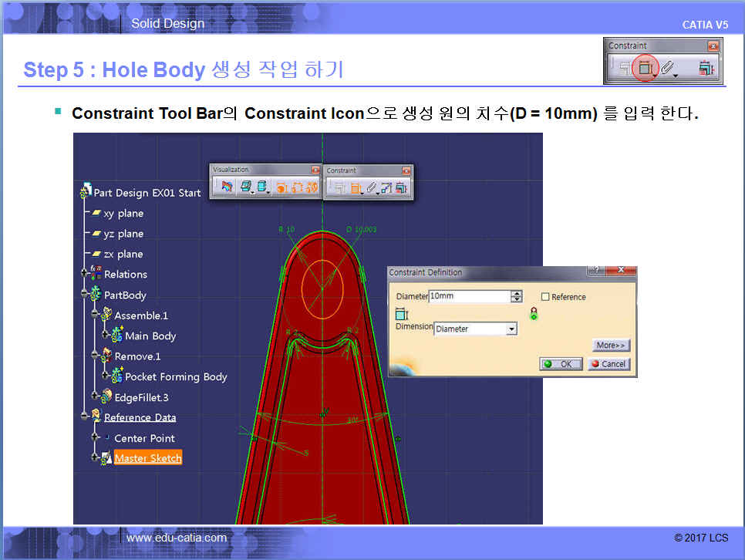Image resolution: width=745 pixels, height=560 pixels.
Task: Click the circled Constraint icon in top-right toolbar
Action: tap(645, 69)
